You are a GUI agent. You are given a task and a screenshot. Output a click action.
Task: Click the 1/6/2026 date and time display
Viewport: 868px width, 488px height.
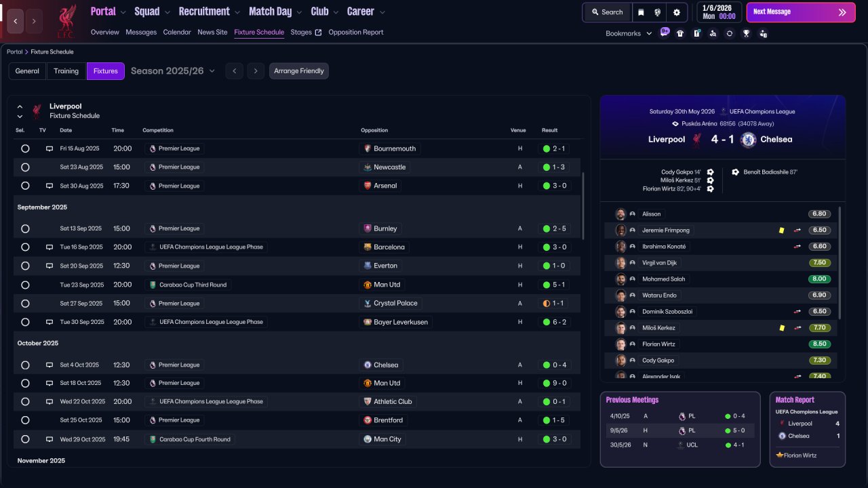(x=719, y=12)
